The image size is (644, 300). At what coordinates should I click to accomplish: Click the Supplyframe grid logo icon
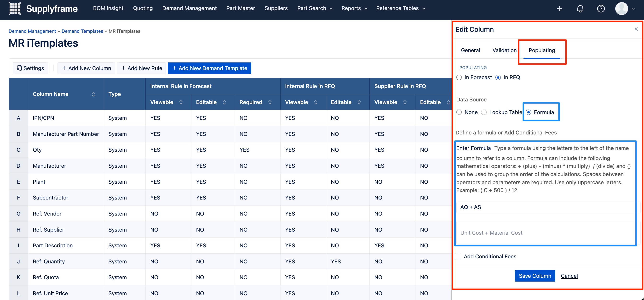click(x=15, y=8)
